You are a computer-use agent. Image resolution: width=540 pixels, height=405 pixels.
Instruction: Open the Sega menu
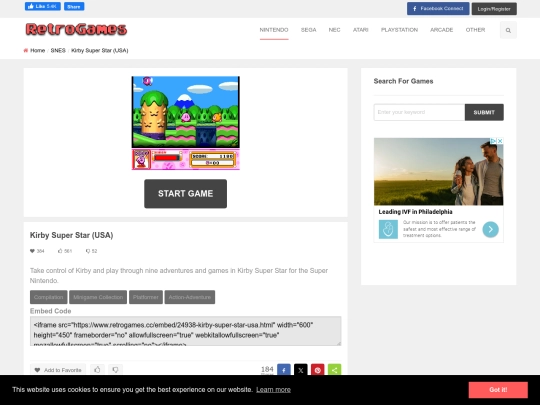(308, 30)
